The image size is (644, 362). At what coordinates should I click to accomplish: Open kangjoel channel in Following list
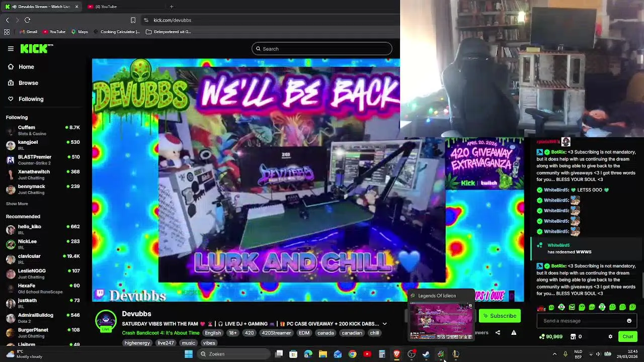pos(43,145)
